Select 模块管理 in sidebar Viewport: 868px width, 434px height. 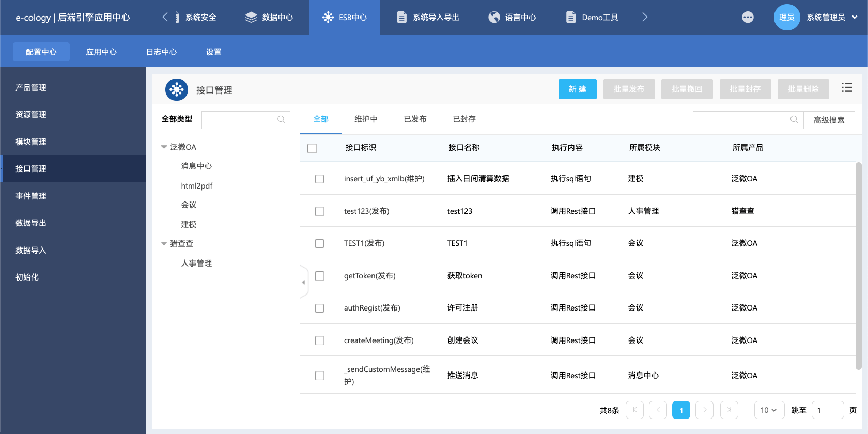(73, 142)
